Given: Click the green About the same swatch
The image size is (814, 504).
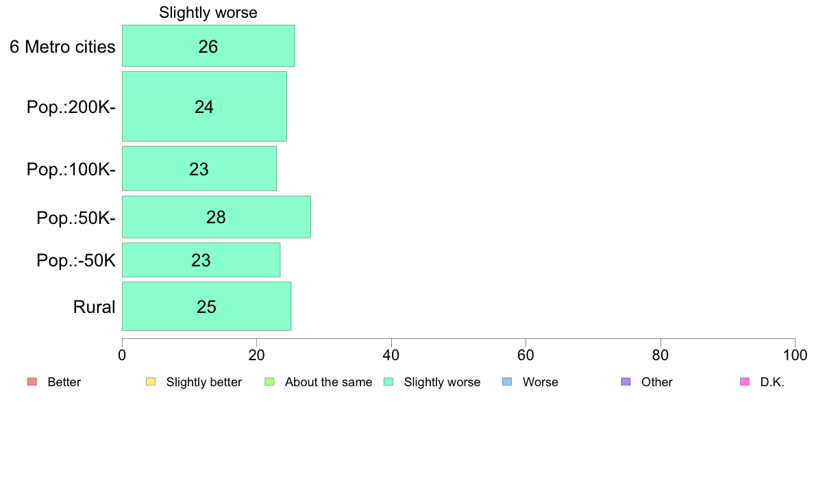Looking at the screenshot, I should click(x=269, y=382).
